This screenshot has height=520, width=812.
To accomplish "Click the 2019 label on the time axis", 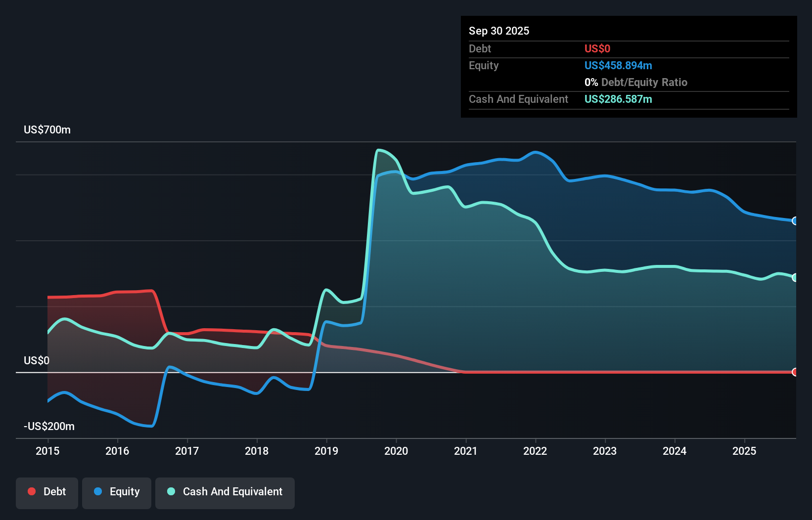I will tap(326, 451).
